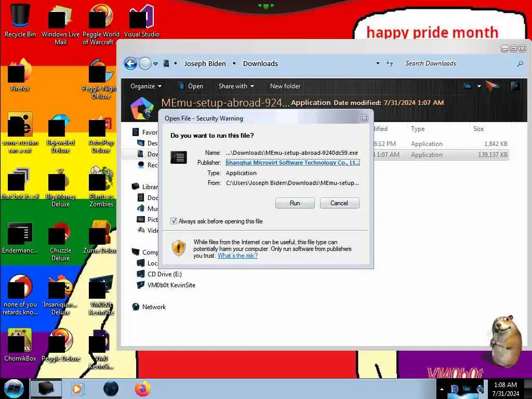Expand the Share with dropdown
The width and height of the screenshot is (532, 399).
pos(236,86)
